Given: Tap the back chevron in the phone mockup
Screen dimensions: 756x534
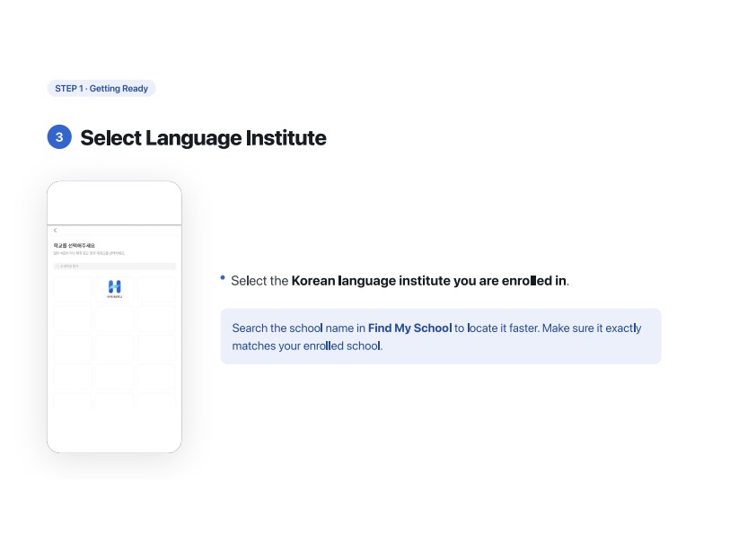Looking at the screenshot, I should click(x=56, y=231).
